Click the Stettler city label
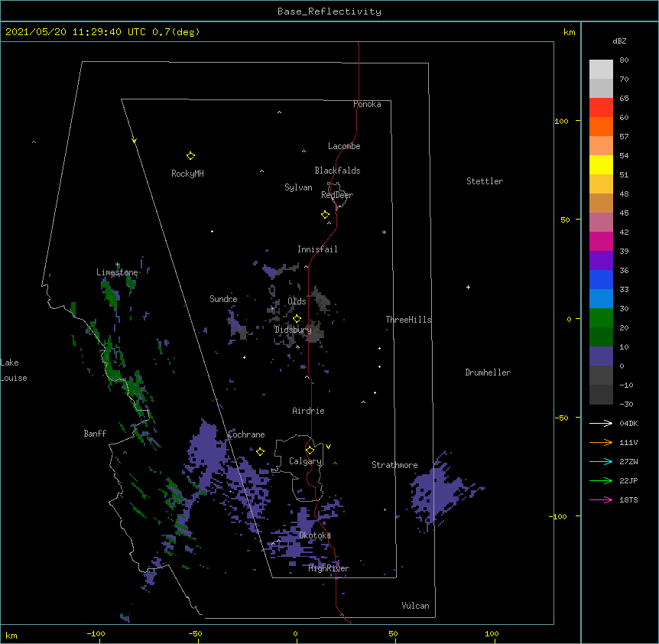This screenshot has width=659, height=644. 485,181
